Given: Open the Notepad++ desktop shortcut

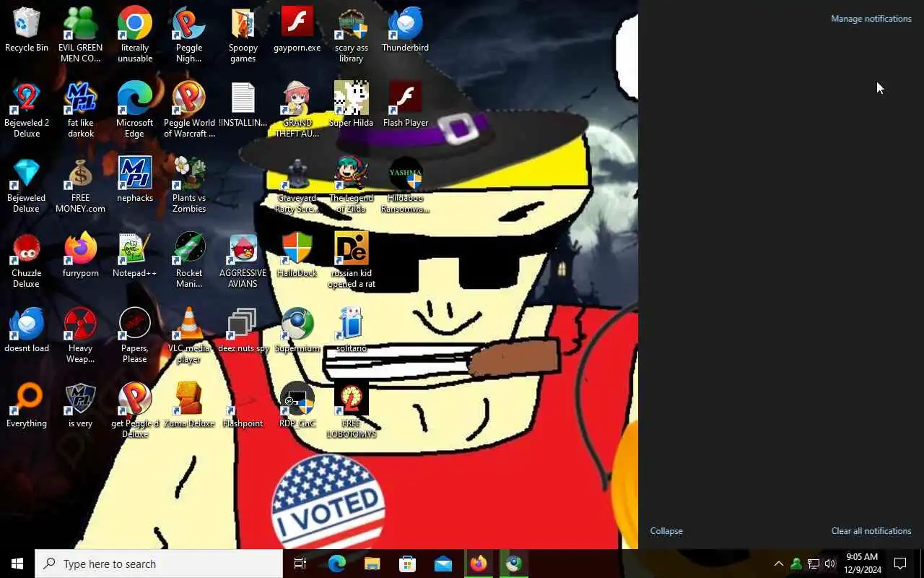Looking at the screenshot, I should (x=135, y=256).
